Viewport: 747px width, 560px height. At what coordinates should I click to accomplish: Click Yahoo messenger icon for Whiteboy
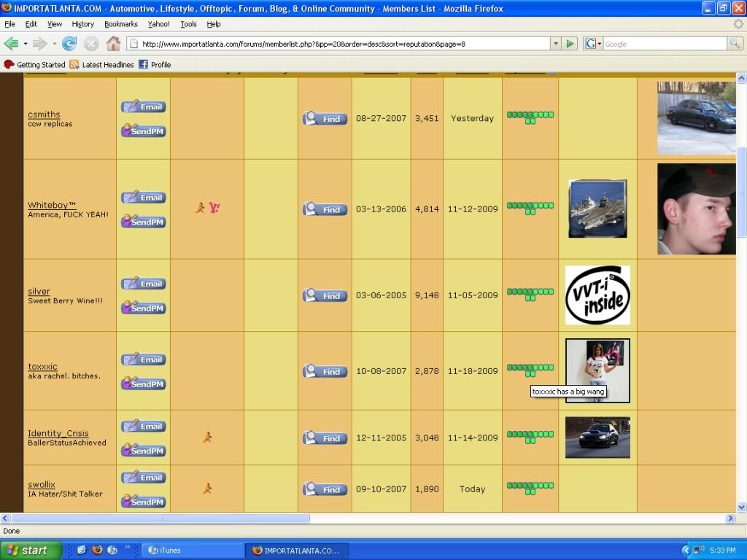pos(214,209)
